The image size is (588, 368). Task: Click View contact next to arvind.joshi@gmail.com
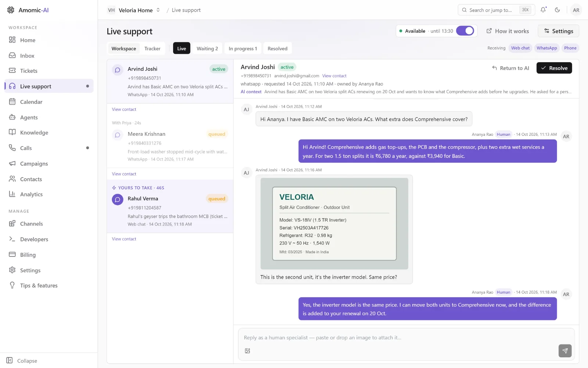[334, 76]
